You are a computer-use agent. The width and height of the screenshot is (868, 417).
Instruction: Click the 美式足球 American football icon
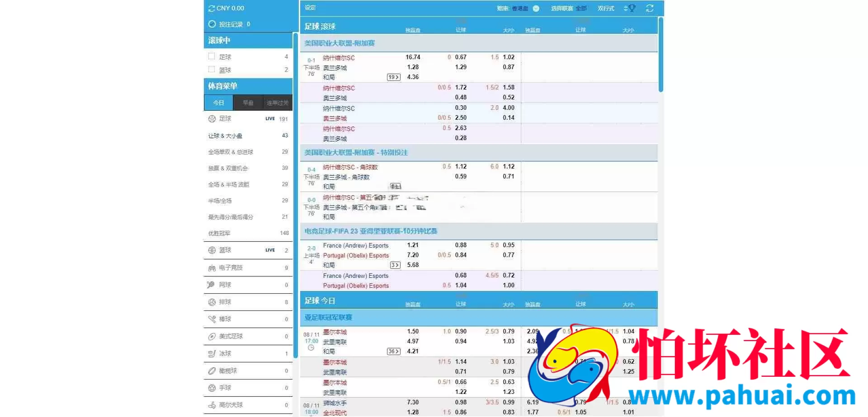click(x=212, y=337)
